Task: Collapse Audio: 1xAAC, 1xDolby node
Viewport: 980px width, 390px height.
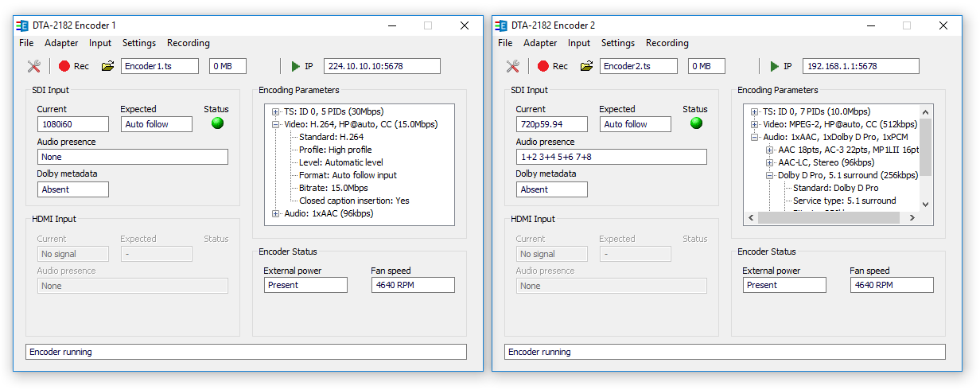Action: pos(755,137)
